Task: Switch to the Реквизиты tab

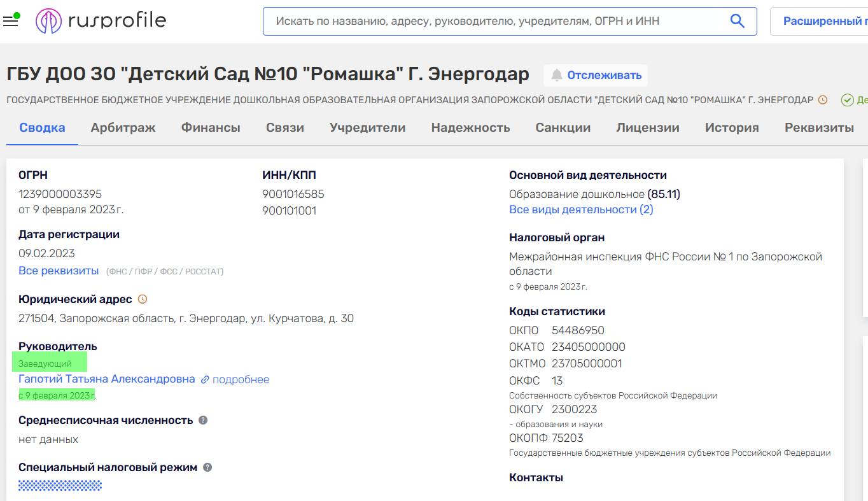Action: (x=820, y=127)
